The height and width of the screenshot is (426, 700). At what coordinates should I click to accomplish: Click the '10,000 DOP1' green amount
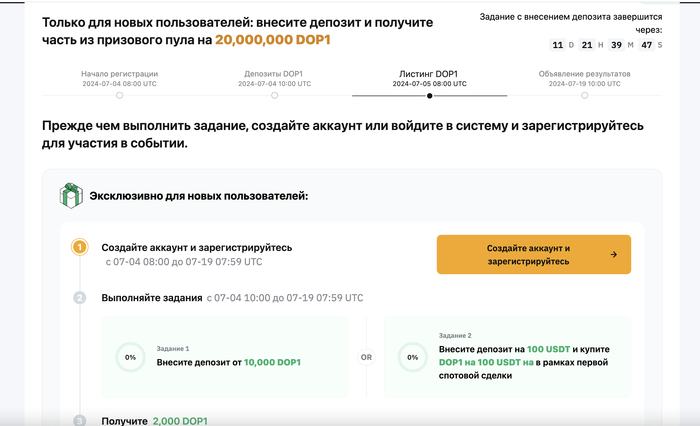pos(272,362)
